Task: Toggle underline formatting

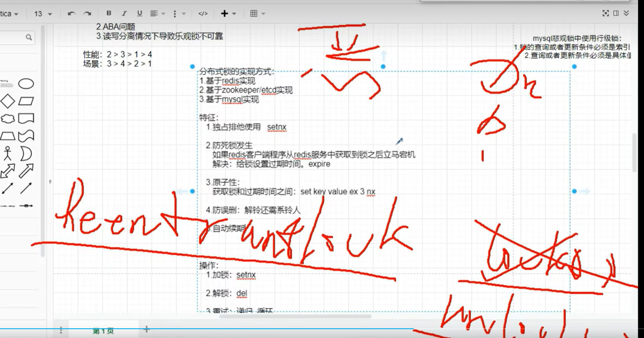Action: [140, 13]
